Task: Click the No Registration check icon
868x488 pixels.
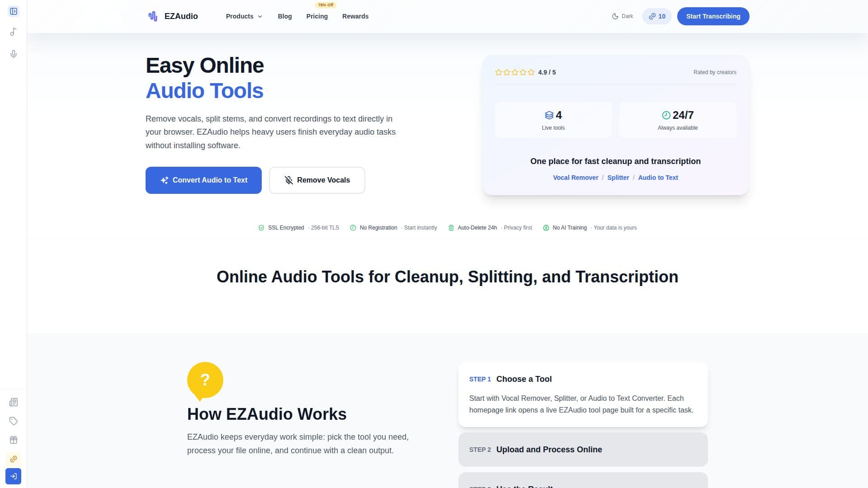Action: pos(353,228)
